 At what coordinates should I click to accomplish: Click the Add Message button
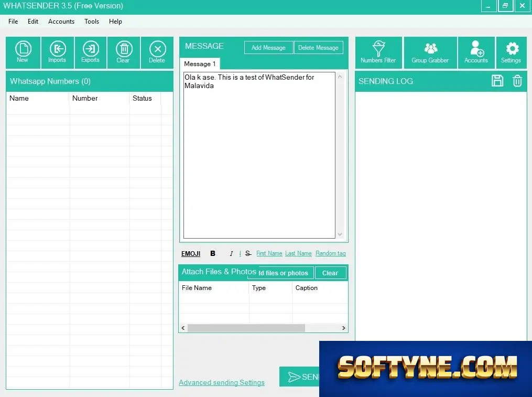[x=268, y=48]
